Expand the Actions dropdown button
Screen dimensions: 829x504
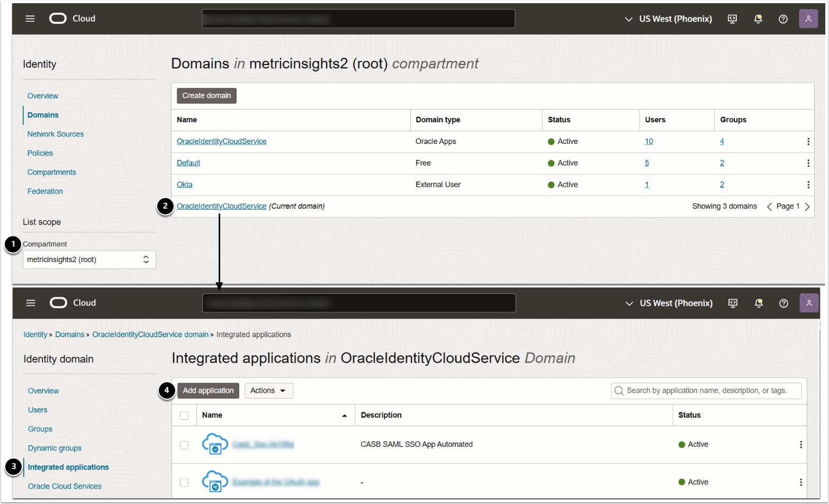(x=268, y=391)
